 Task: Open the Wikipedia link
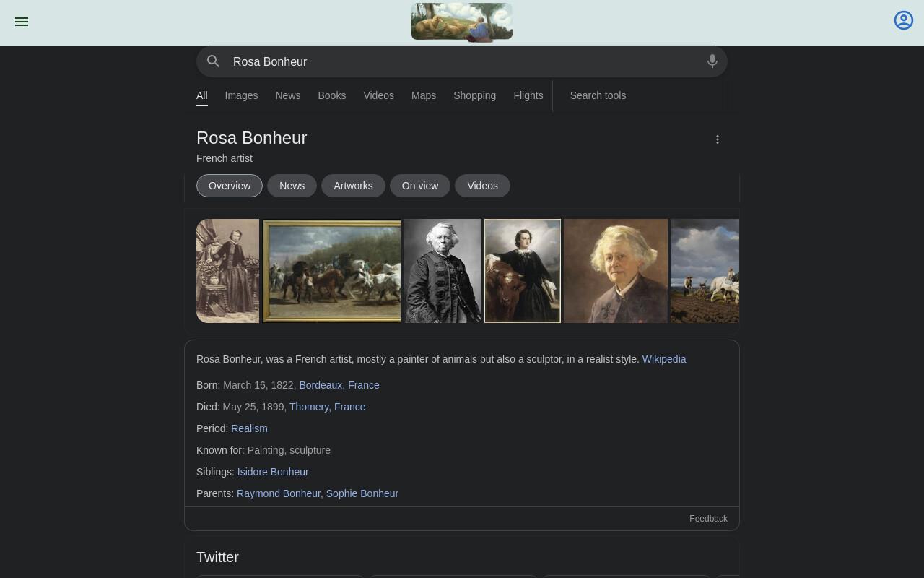point(664,359)
